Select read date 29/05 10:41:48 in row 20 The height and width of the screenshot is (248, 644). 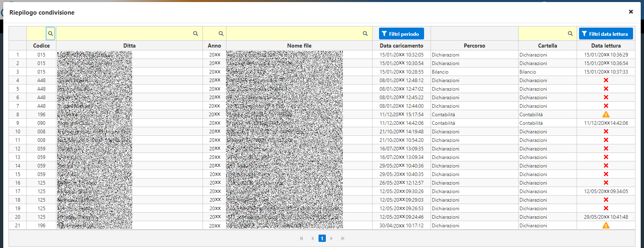tap(606, 217)
